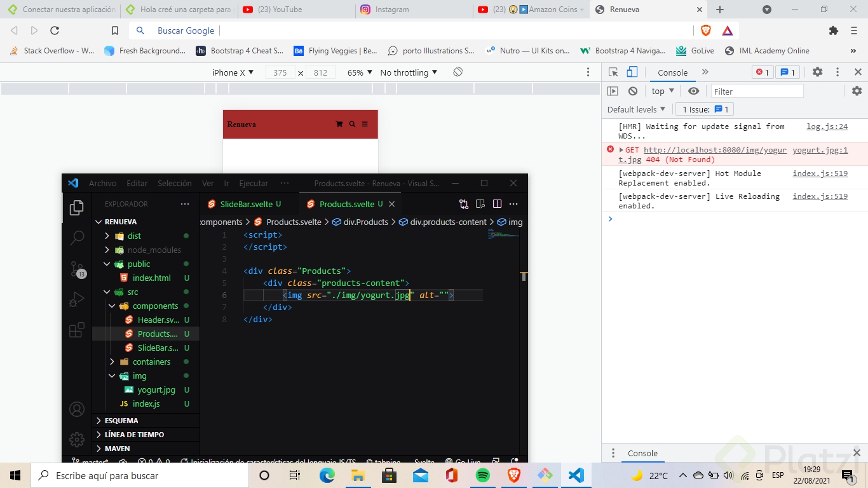Open the Selección menu in VS Code
This screenshot has width=868, height=488.
pyautogui.click(x=175, y=183)
